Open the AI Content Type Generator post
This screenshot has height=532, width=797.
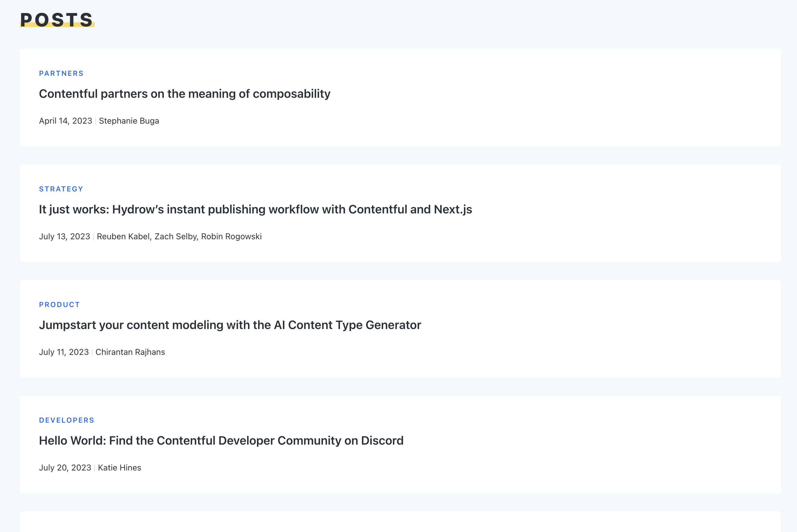pyautogui.click(x=230, y=325)
